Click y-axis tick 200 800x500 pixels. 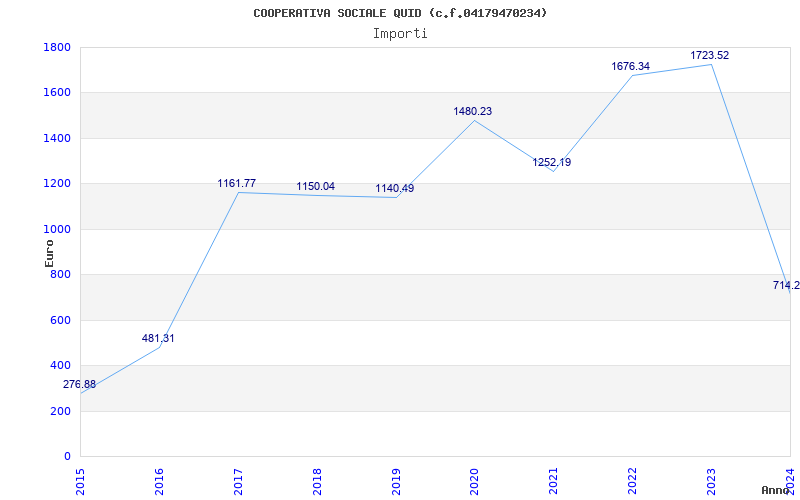tap(60, 411)
